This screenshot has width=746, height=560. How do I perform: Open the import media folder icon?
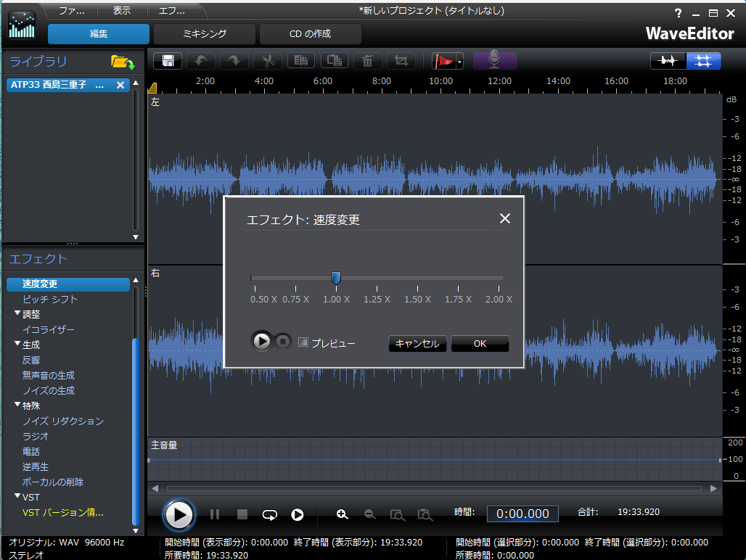[x=122, y=62]
